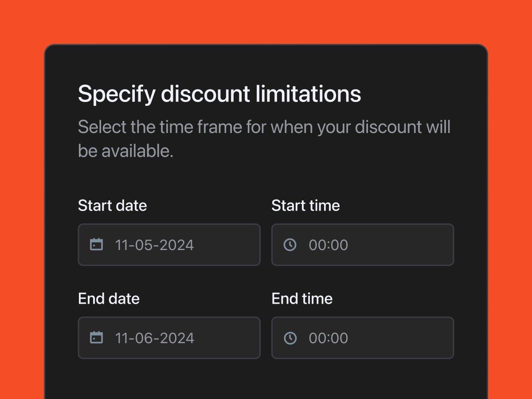Focus the Start date input field
The width and height of the screenshot is (532, 399).
tap(222, 245)
